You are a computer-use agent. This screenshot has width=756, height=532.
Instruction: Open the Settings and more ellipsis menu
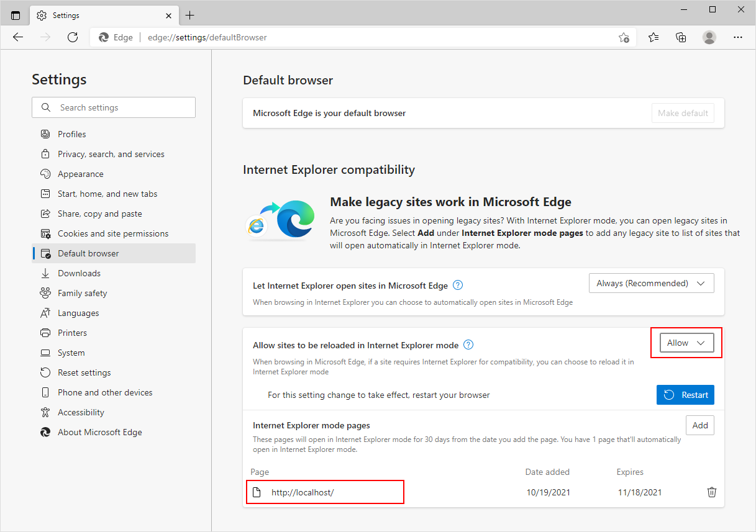click(737, 37)
